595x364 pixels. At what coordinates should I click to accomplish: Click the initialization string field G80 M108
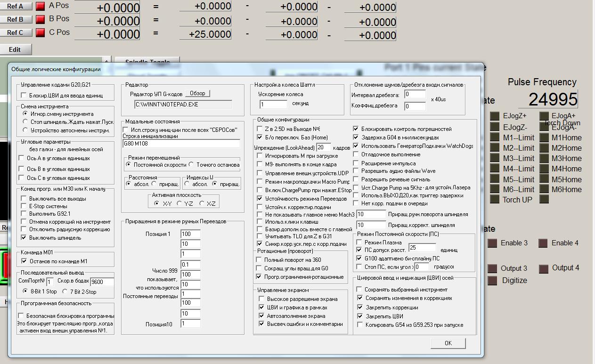181,144
